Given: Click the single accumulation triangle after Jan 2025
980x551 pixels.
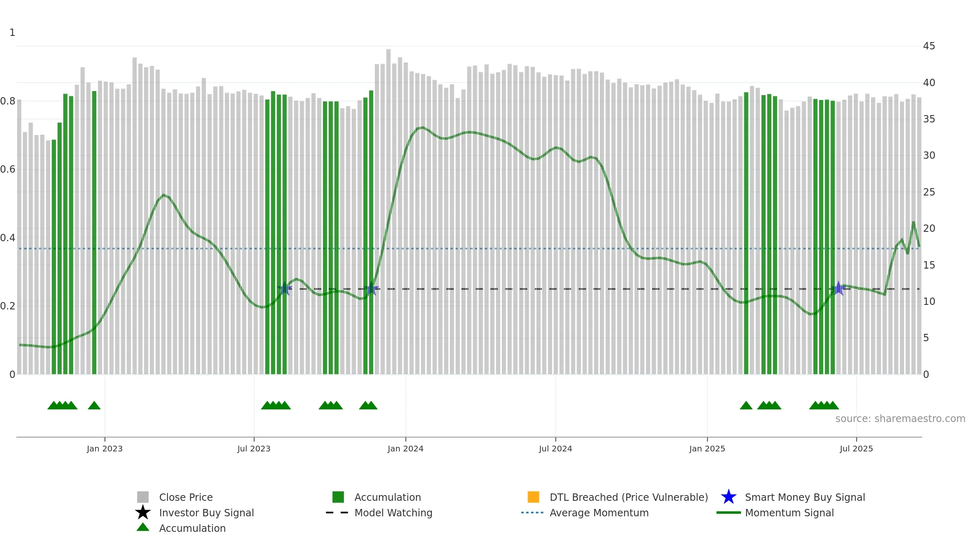Looking at the screenshot, I should point(746,405).
